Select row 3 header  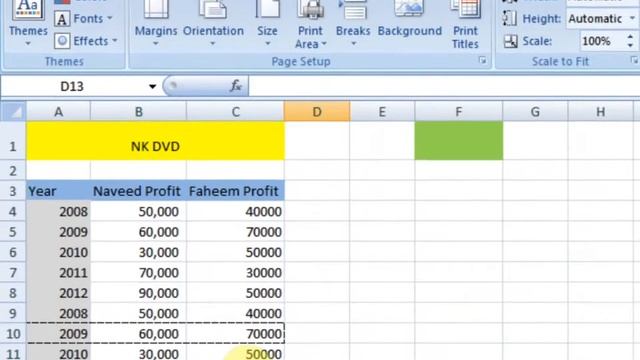point(13,191)
